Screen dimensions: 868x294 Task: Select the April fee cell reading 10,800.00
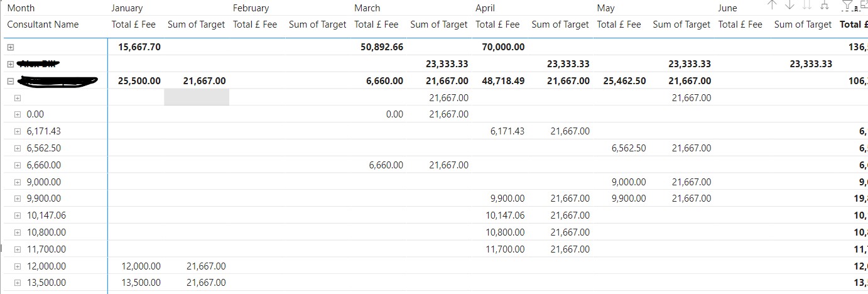tap(505, 232)
